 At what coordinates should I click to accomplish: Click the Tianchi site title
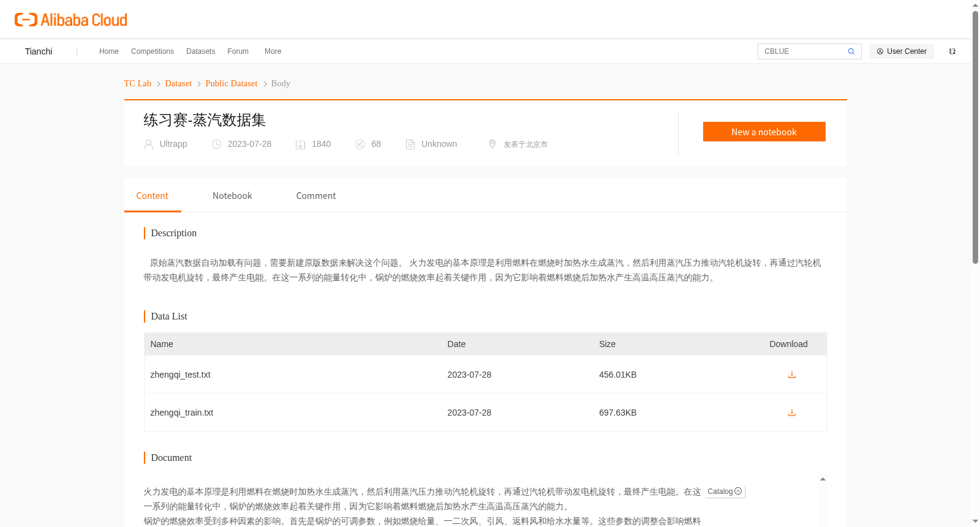[x=39, y=51]
